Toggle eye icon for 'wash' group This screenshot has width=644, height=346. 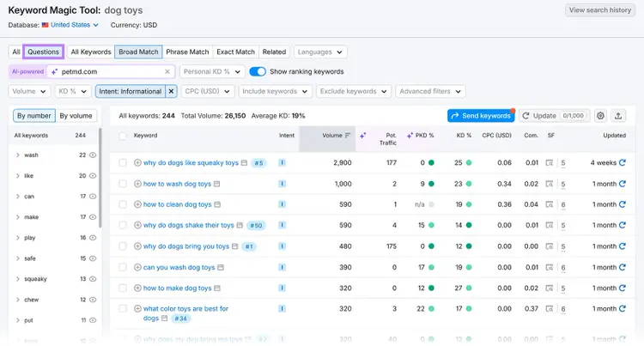[93, 155]
